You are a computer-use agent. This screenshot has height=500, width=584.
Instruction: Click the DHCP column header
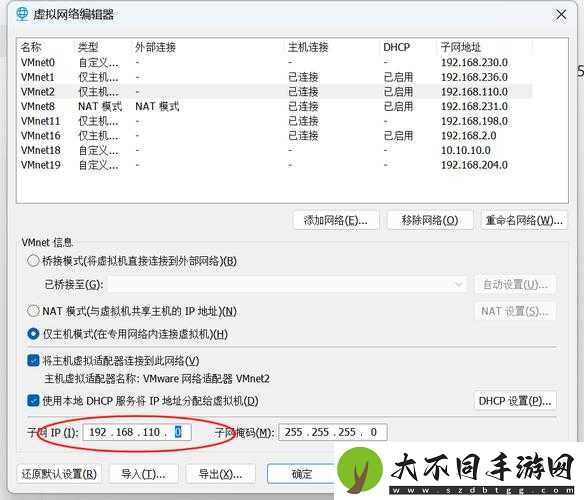click(396, 47)
